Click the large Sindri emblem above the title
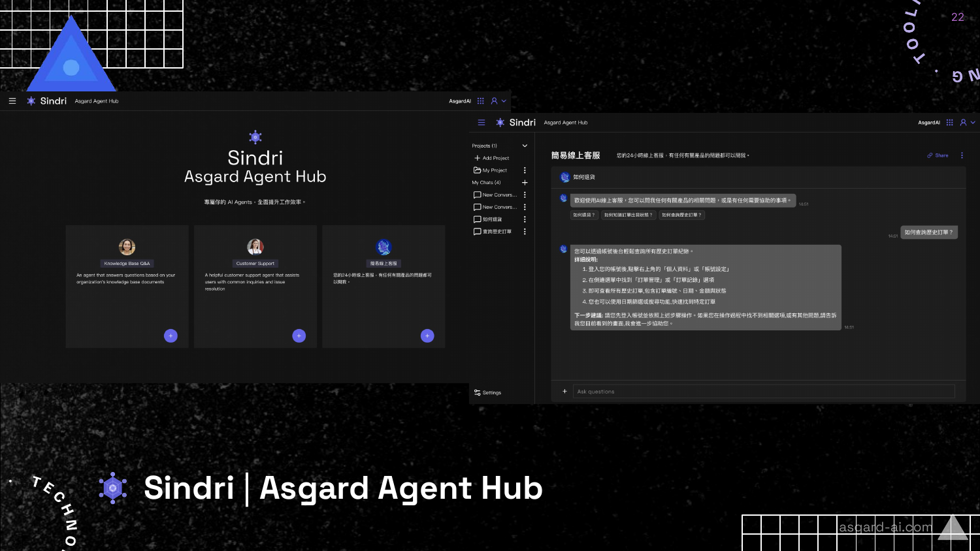This screenshot has height=551, width=980. tap(255, 136)
